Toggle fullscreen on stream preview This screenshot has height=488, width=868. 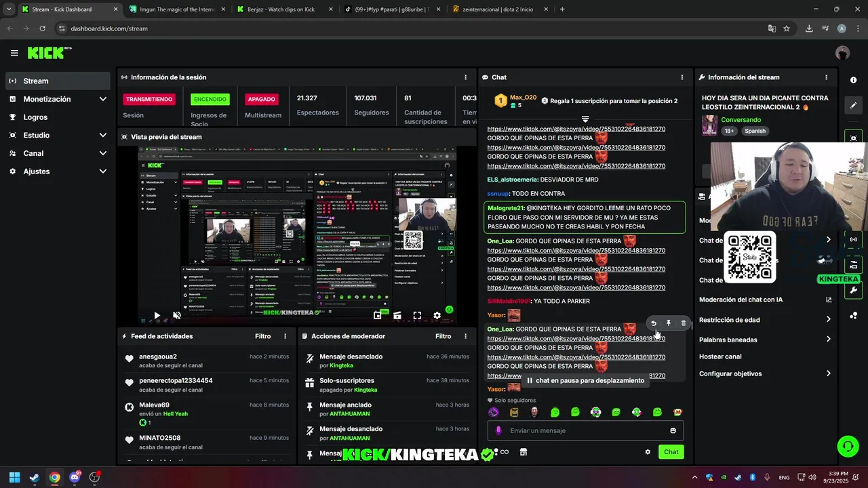pyautogui.click(x=417, y=315)
